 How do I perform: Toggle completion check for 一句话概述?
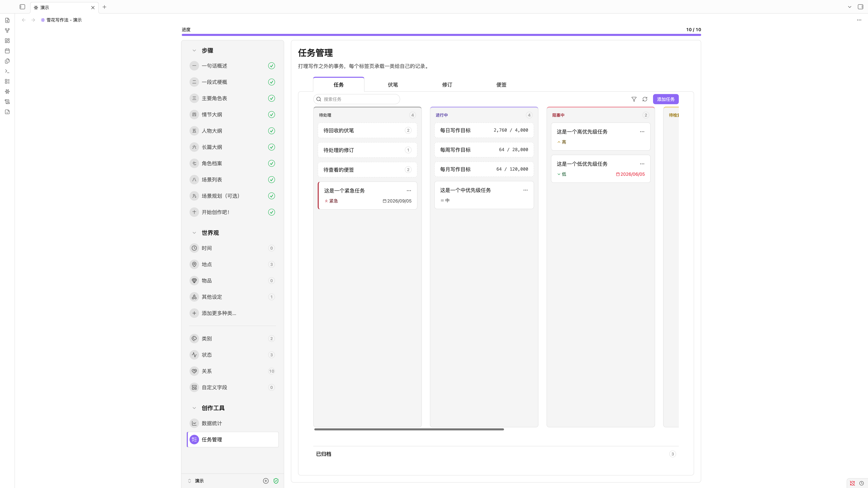click(x=271, y=66)
